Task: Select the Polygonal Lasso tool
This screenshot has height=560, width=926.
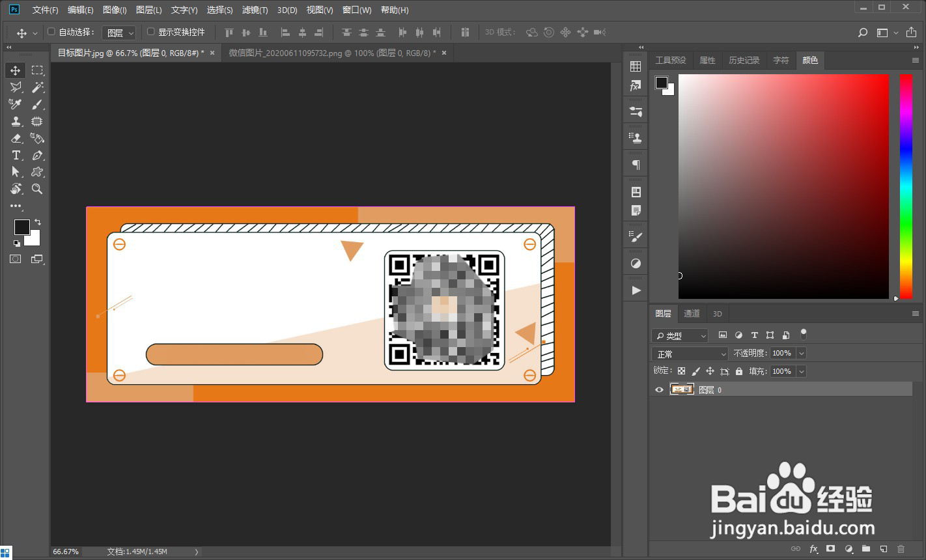Action: pos(16,87)
